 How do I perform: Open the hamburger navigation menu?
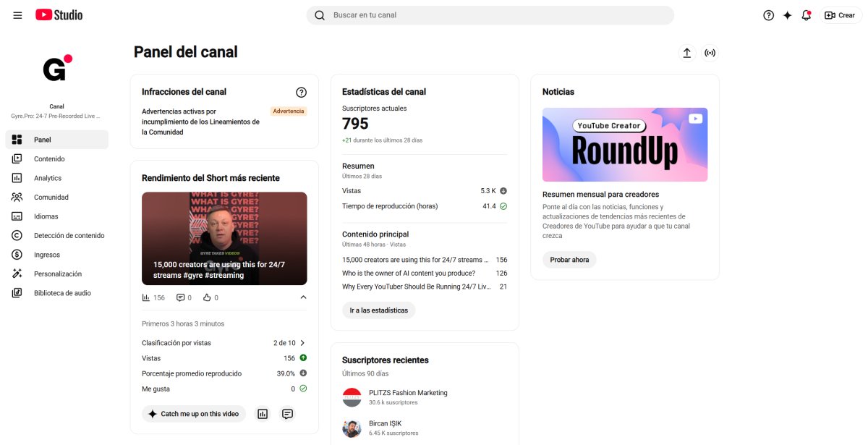click(x=17, y=15)
